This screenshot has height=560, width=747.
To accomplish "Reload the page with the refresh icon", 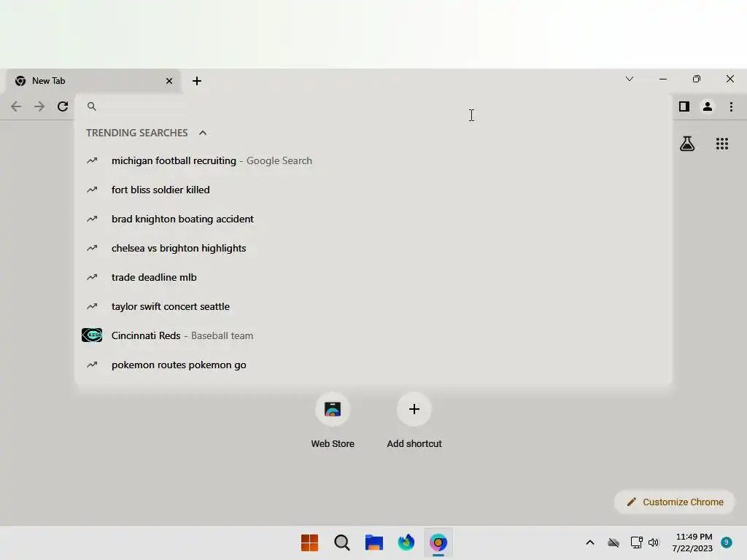I will click(63, 106).
